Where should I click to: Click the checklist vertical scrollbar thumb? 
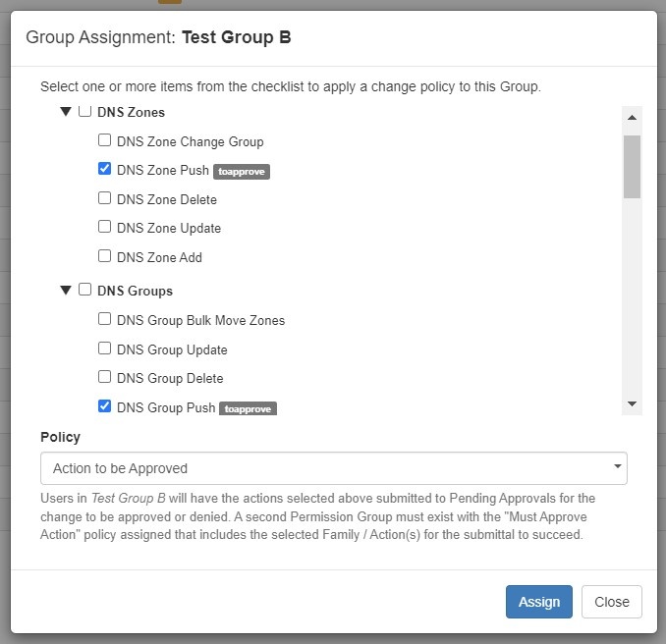632,167
